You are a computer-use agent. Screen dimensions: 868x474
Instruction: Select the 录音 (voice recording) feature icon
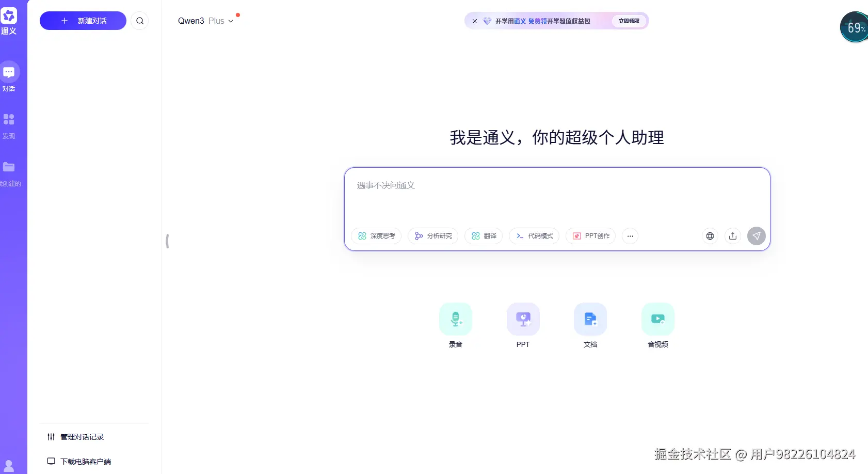pyautogui.click(x=455, y=319)
